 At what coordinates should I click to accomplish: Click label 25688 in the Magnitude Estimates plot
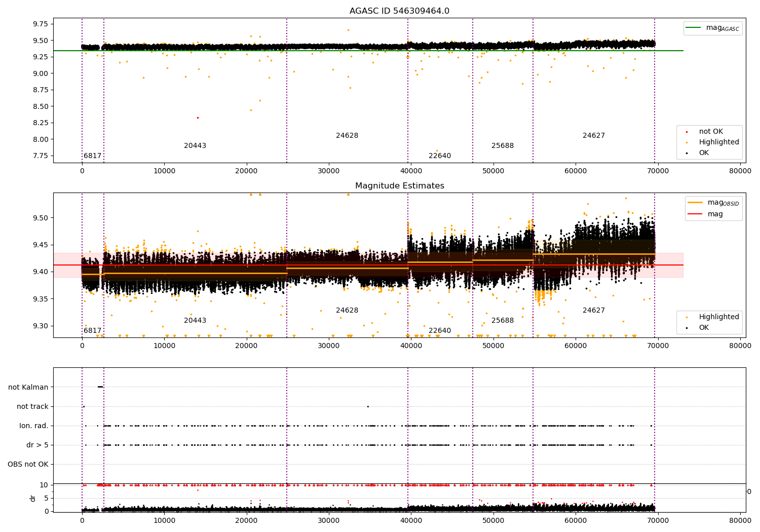tap(503, 320)
